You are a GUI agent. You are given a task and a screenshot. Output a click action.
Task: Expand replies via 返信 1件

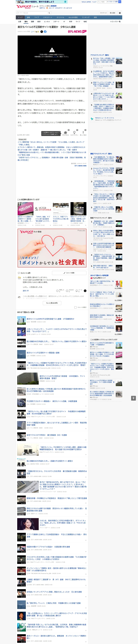pyautogui.click(x=26, y=291)
